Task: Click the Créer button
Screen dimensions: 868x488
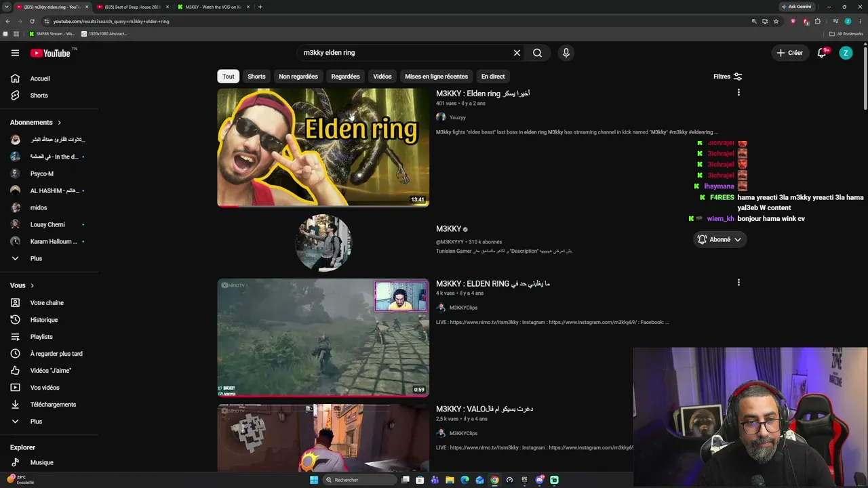Action: (x=790, y=53)
